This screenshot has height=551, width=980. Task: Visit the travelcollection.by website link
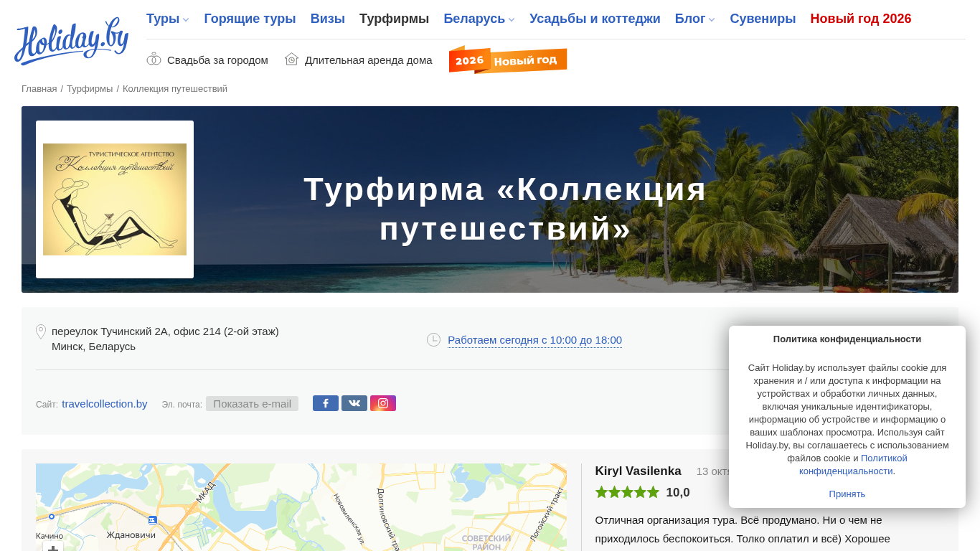coord(105,403)
